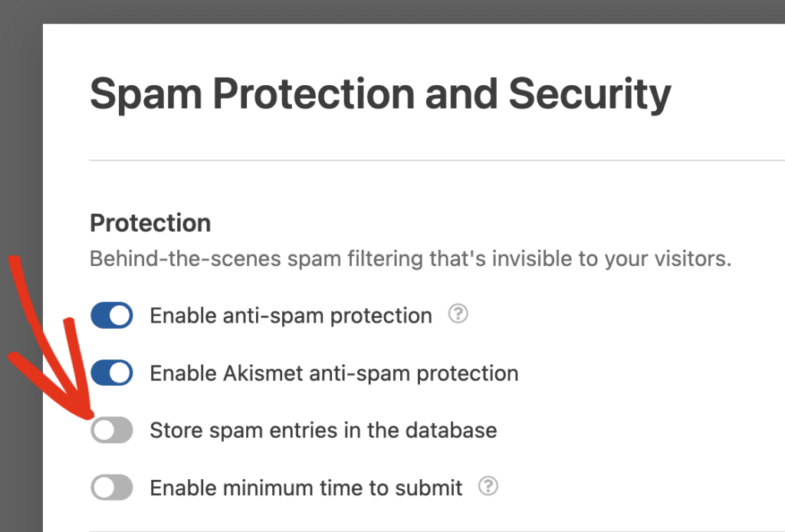Open help tooltip for anti-spam protection
The height and width of the screenshot is (532, 785).
[458, 314]
